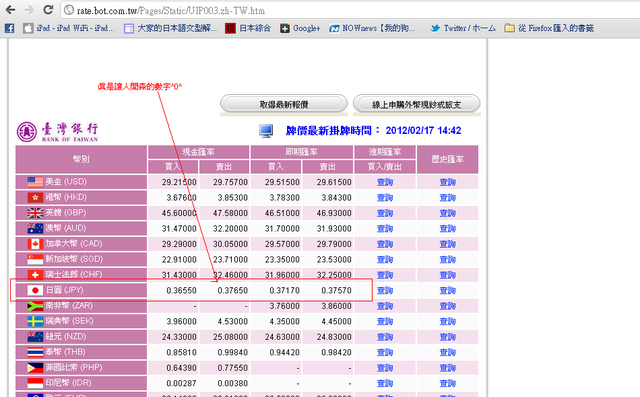The image size is (640, 397).
Task: Open SGD forward rate 查詢 link
Action: click(x=385, y=259)
